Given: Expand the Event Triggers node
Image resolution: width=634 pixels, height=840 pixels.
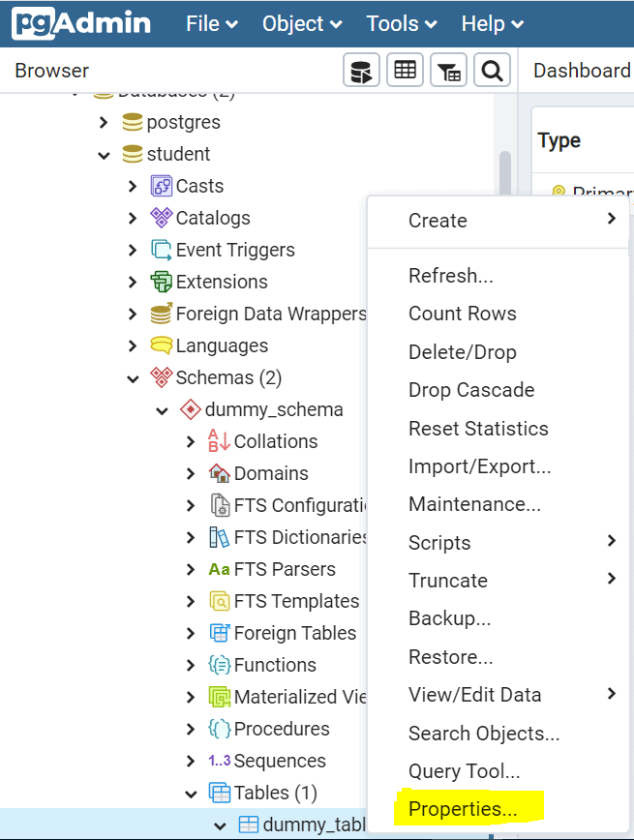Looking at the screenshot, I should [133, 250].
